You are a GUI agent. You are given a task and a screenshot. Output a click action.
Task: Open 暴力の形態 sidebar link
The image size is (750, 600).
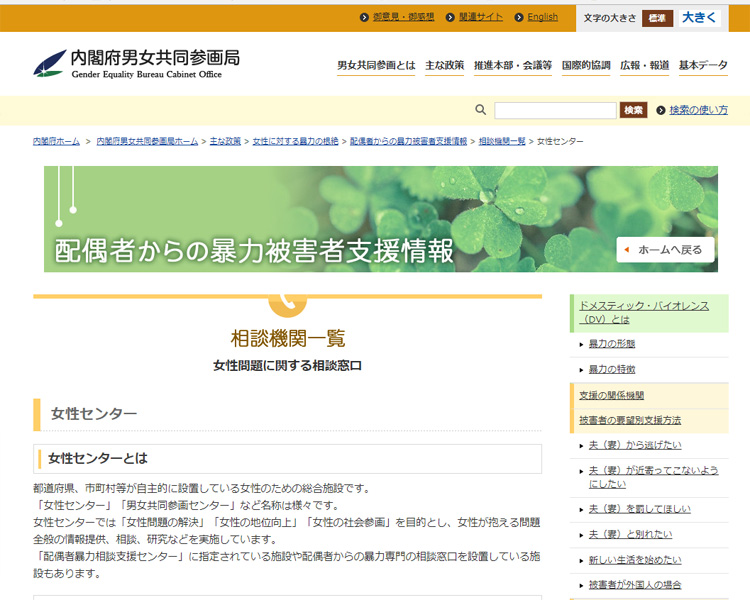(x=611, y=344)
